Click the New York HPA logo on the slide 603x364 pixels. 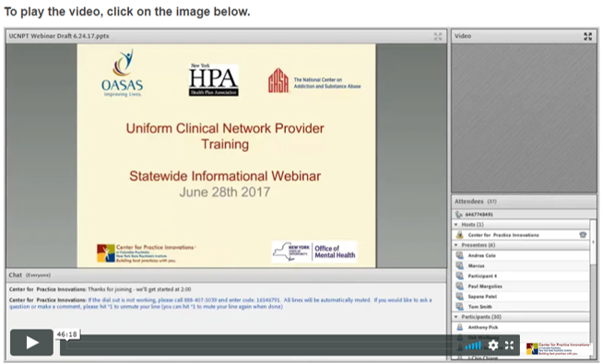(213, 79)
